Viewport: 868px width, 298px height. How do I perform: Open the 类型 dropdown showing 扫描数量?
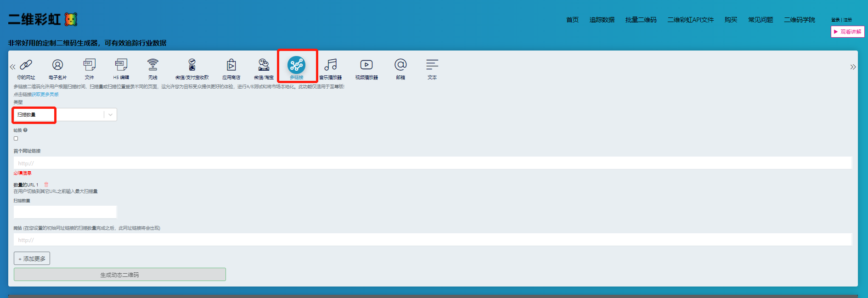pos(65,114)
